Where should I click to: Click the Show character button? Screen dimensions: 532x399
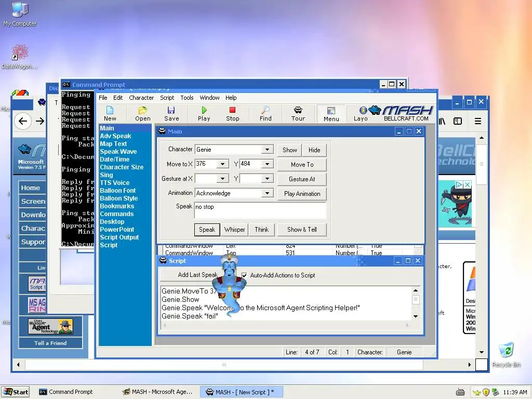point(289,150)
